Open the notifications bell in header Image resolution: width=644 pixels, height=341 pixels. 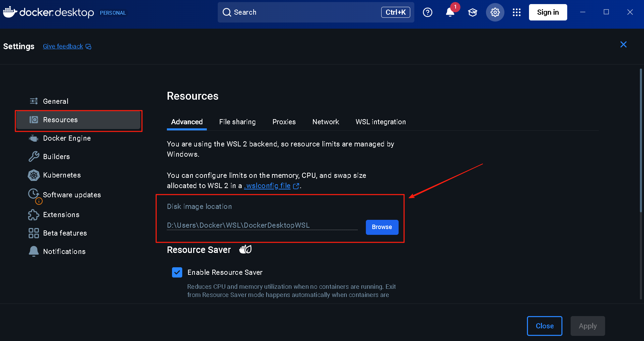coord(450,12)
